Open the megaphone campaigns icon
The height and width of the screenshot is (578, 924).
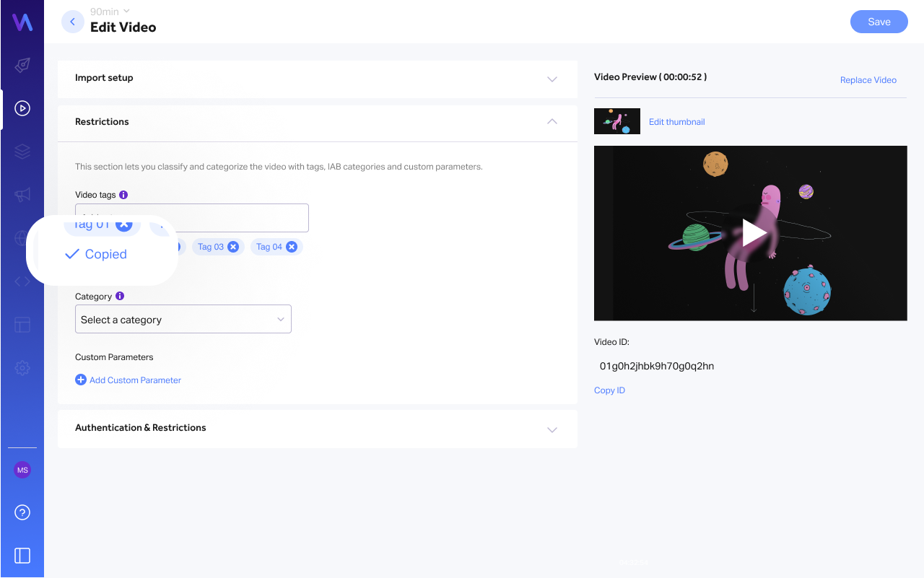[x=22, y=195]
